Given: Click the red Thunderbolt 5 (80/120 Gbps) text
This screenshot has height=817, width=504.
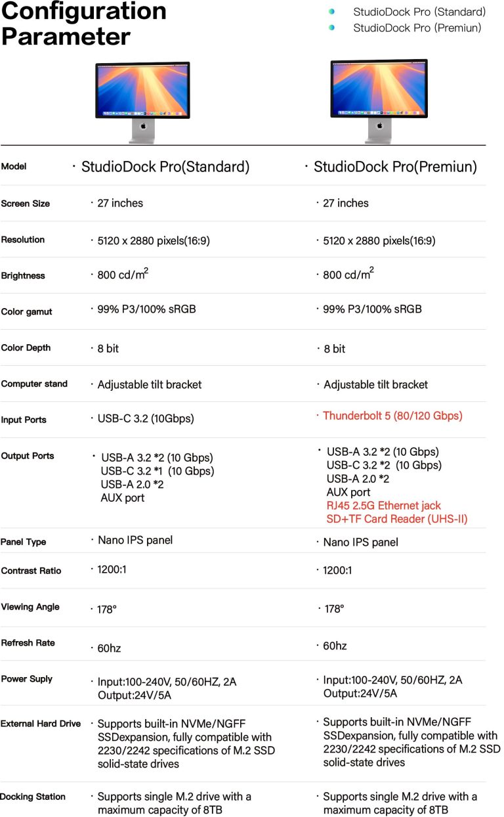Looking at the screenshot, I should tap(392, 416).
